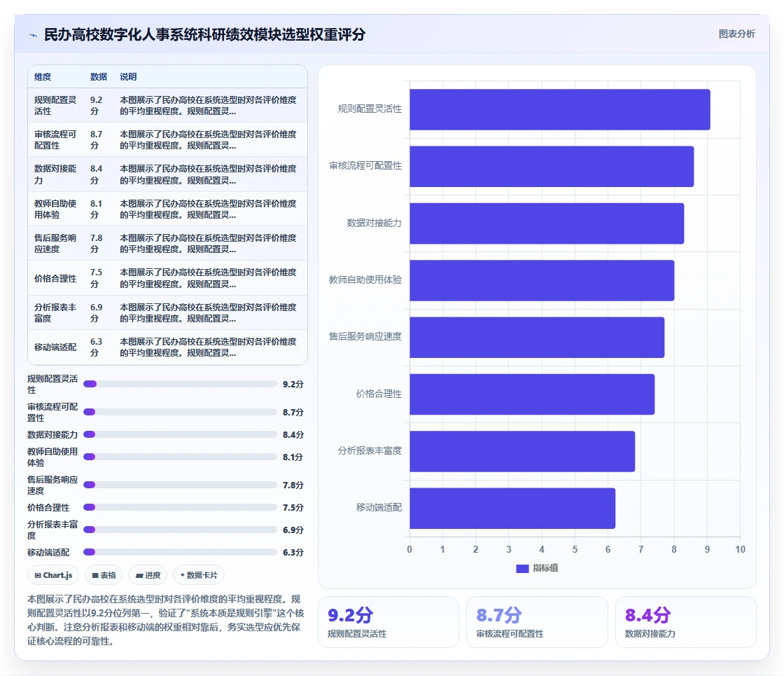Select the 表格 tag chip

tap(104, 575)
